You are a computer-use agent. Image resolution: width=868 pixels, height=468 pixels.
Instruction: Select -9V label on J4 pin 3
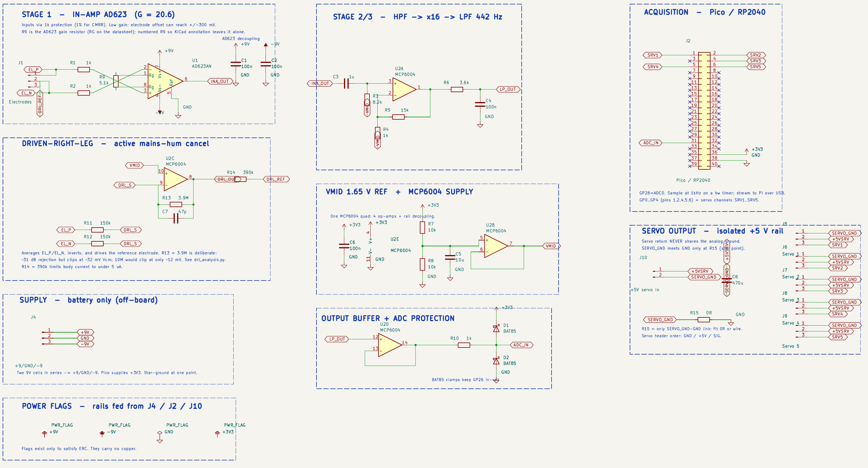85,344
